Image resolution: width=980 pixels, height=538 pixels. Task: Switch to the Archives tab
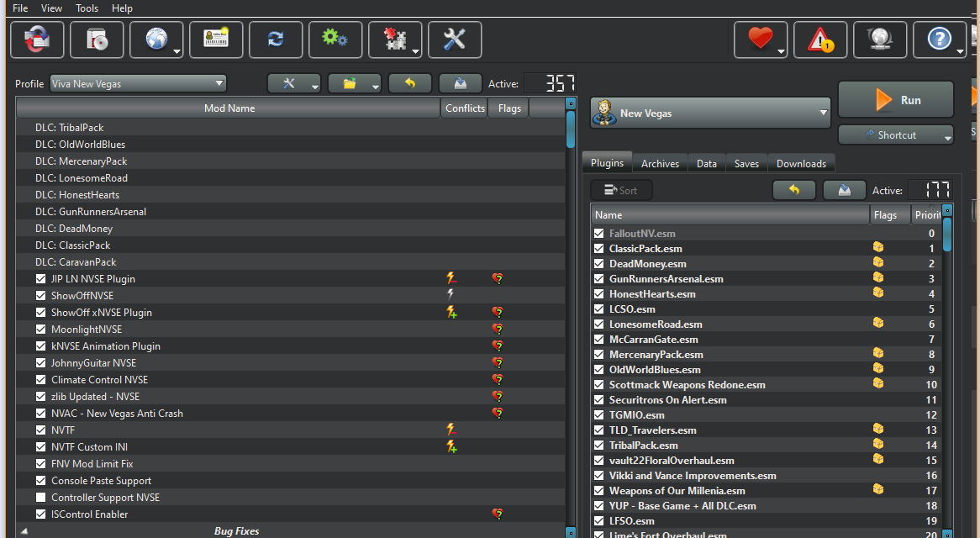tap(660, 164)
